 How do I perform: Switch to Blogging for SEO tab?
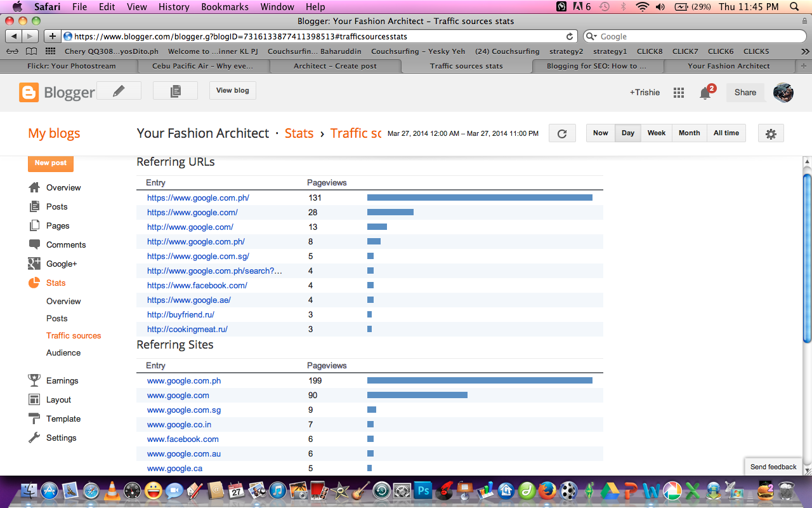(x=596, y=66)
